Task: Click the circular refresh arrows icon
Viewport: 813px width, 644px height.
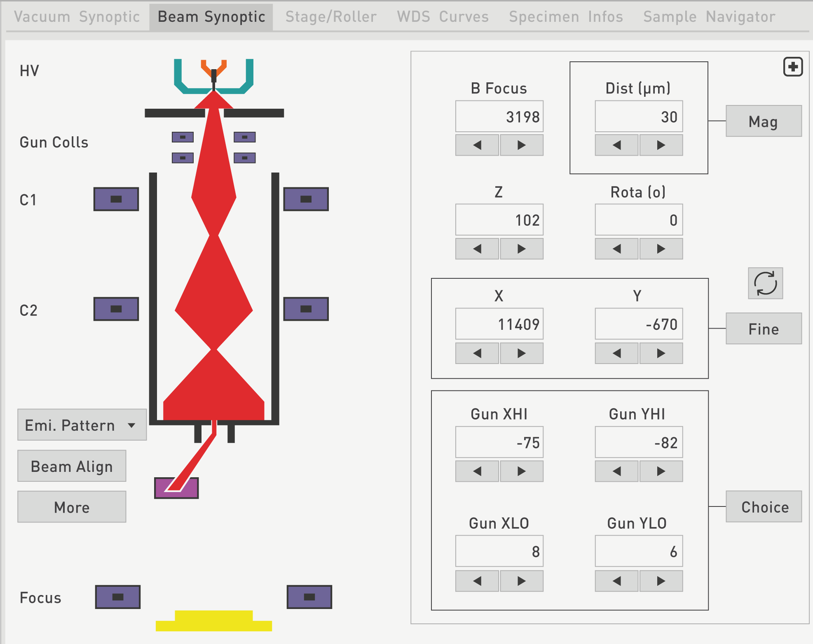Action: coord(765,283)
